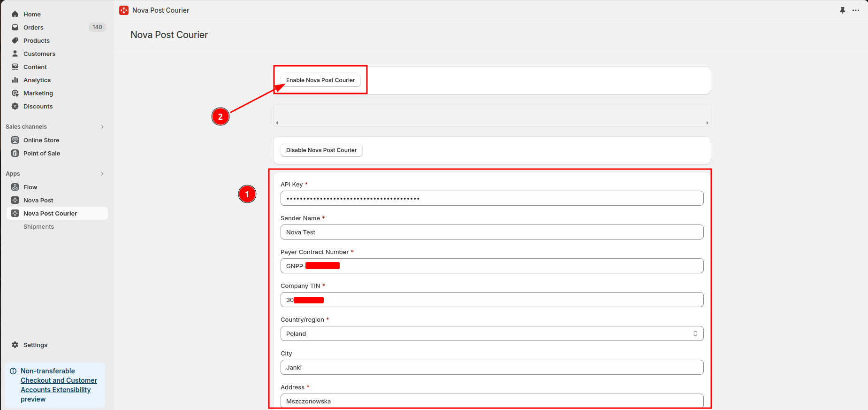Pin the app with the pin icon
Viewport: 868px width, 410px height.
coord(843,10)
